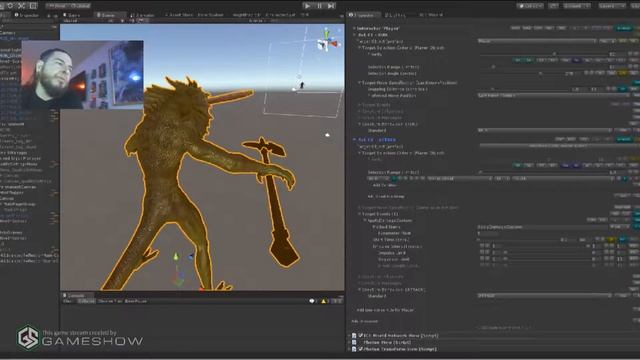The height and width of the screenshot is (360, 640).
Task: Click the second script component icon
Action: [354, 342]
